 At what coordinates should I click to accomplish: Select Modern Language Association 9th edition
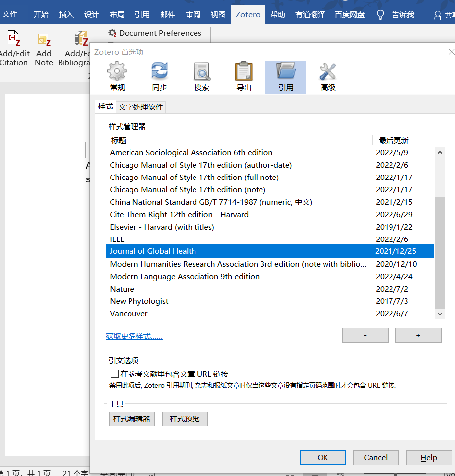point(270,277)
